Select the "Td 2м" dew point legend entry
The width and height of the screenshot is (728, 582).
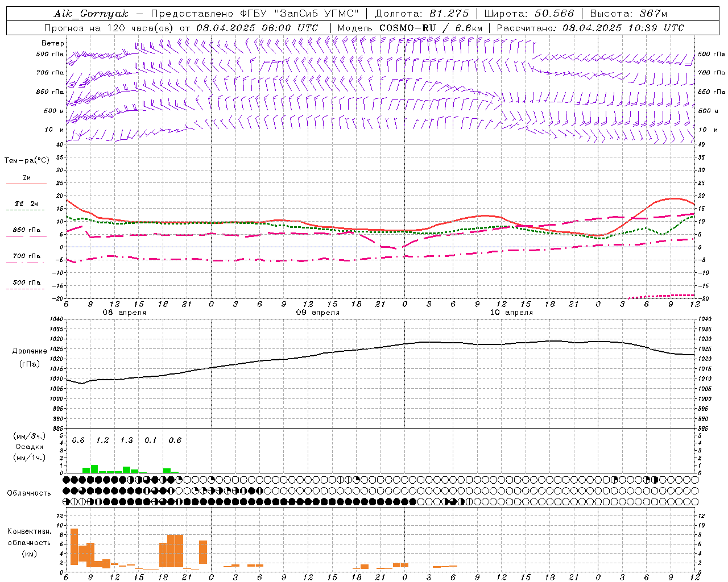(26, 203)
